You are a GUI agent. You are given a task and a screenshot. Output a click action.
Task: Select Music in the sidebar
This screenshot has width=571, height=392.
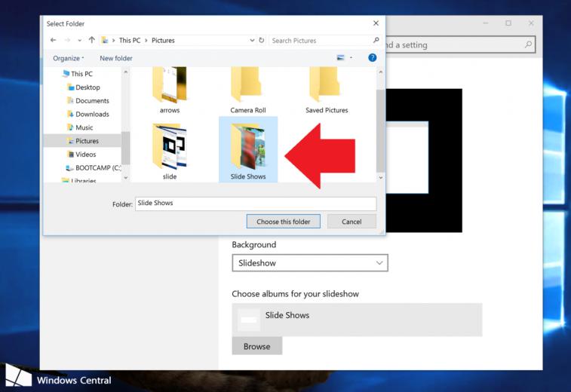[x=80, y=127]
